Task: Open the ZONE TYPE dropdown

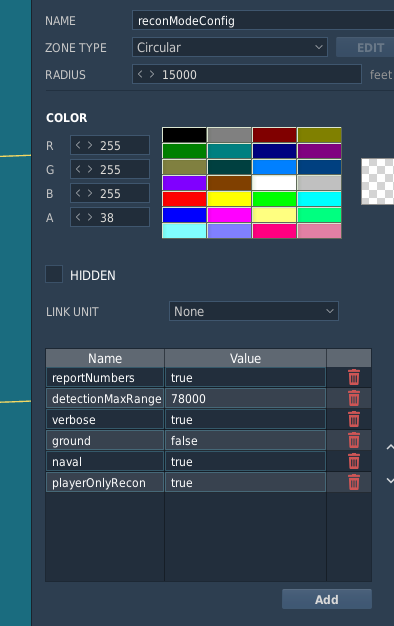Action: 230,47
